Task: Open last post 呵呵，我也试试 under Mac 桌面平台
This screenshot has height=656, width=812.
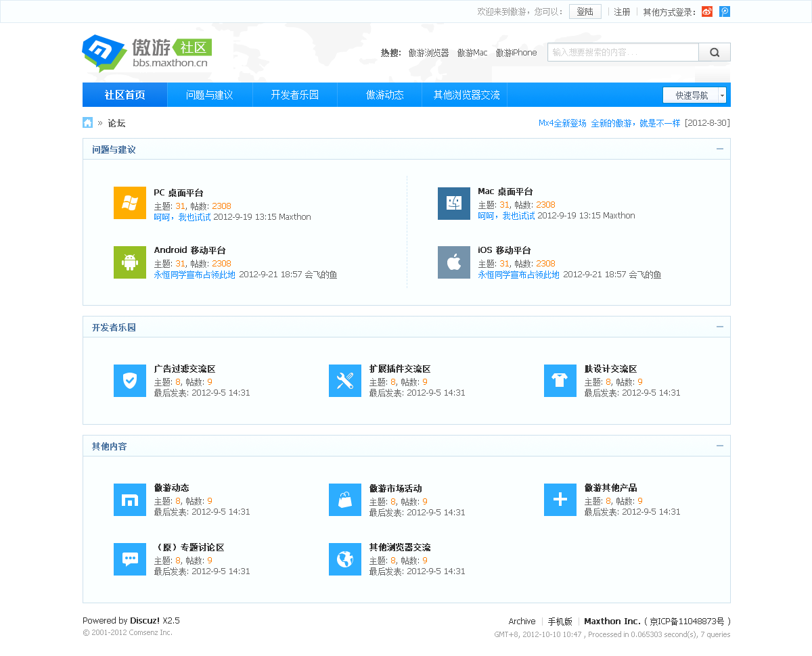Action: pyautogui.click(x=506, y=216)
